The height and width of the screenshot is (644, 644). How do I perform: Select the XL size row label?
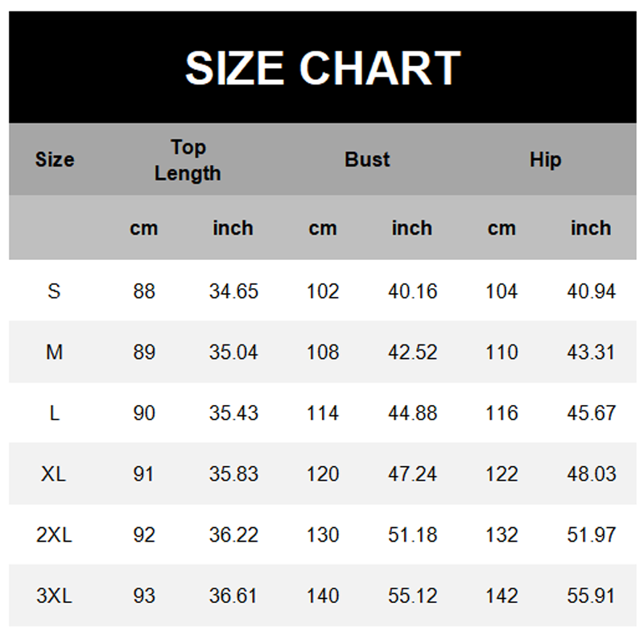pos(54,473)
